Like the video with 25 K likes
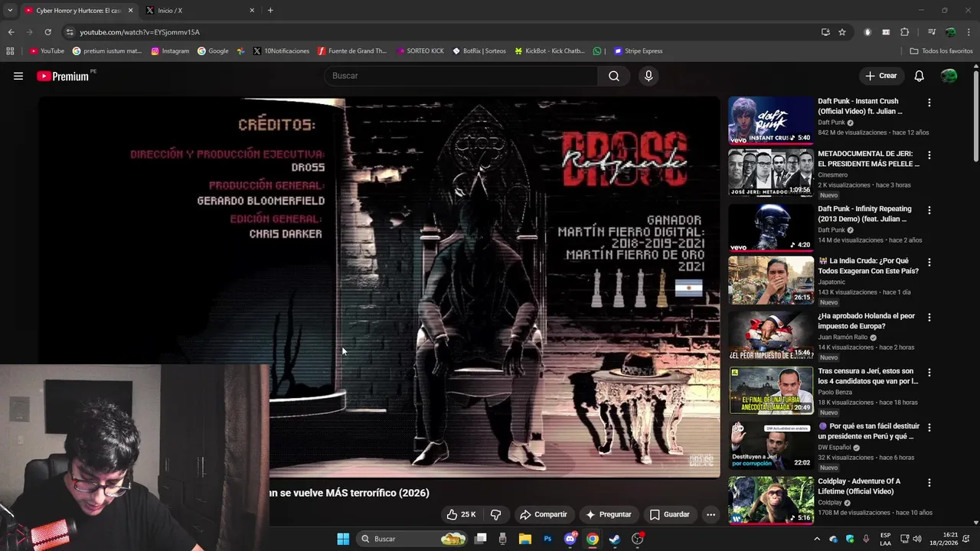The height and width of the screenshot is (551, 980). [462, 514]
